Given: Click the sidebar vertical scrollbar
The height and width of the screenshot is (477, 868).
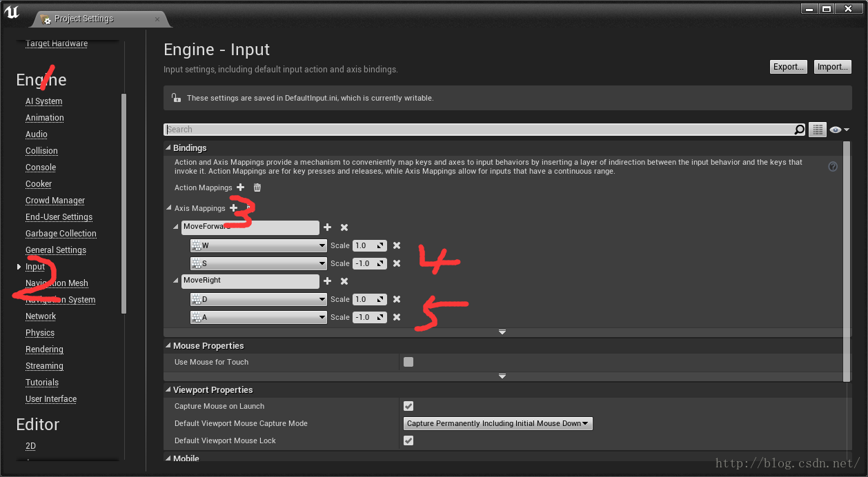Looking at the screenshot, I should [124, 203].
